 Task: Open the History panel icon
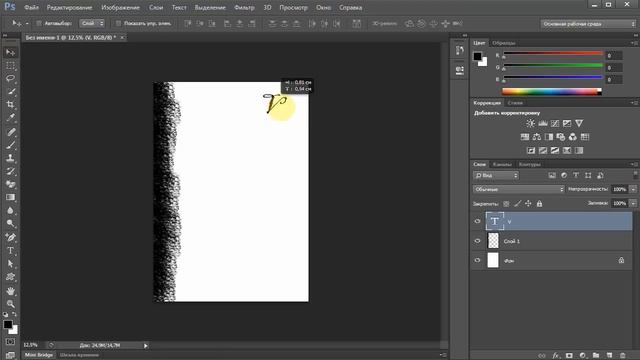(x=460, y=50)
